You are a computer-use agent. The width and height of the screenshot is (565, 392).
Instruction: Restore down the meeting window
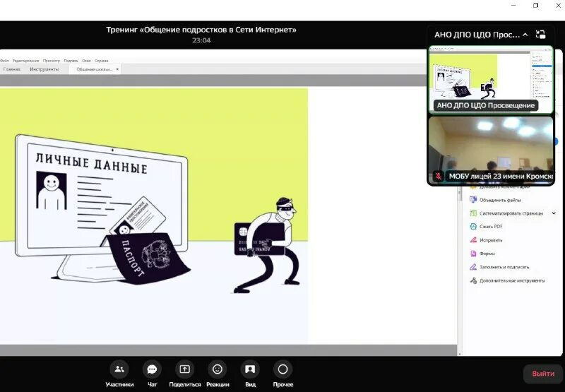536,6
